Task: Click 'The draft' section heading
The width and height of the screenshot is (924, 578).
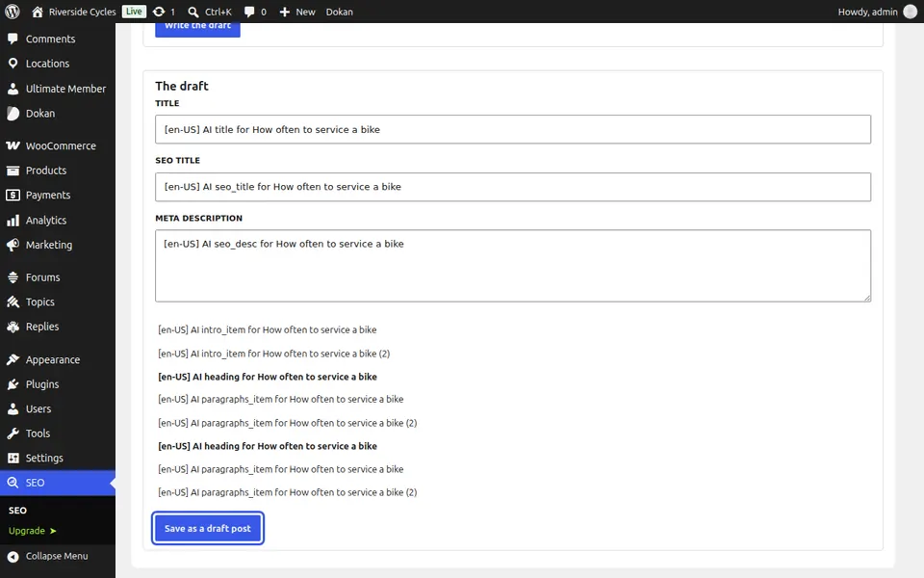Action: pos(182,86)
